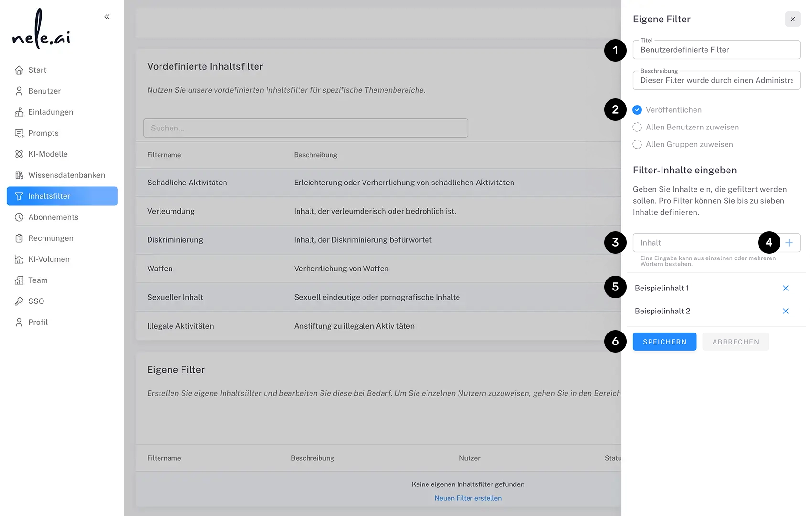Click the Nutzer column header
The image size is (812, 516).
470,458
